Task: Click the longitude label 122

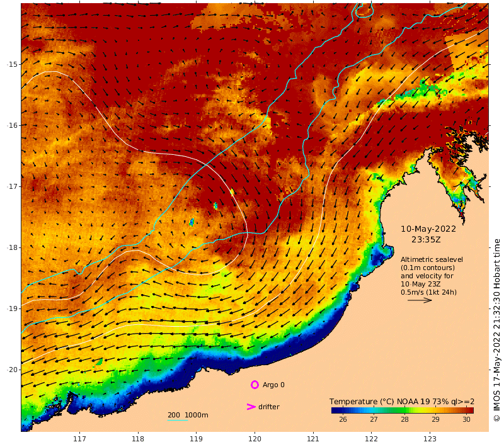Action: coord(371,439)
